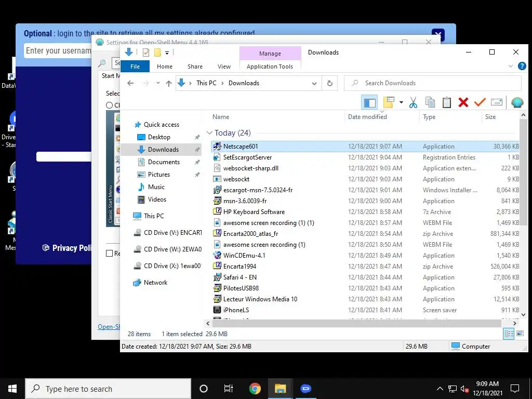Screen dimensions: 532x399
Task: Toggle the navigation pane toolbar button
Action: [x=370, y=102]
